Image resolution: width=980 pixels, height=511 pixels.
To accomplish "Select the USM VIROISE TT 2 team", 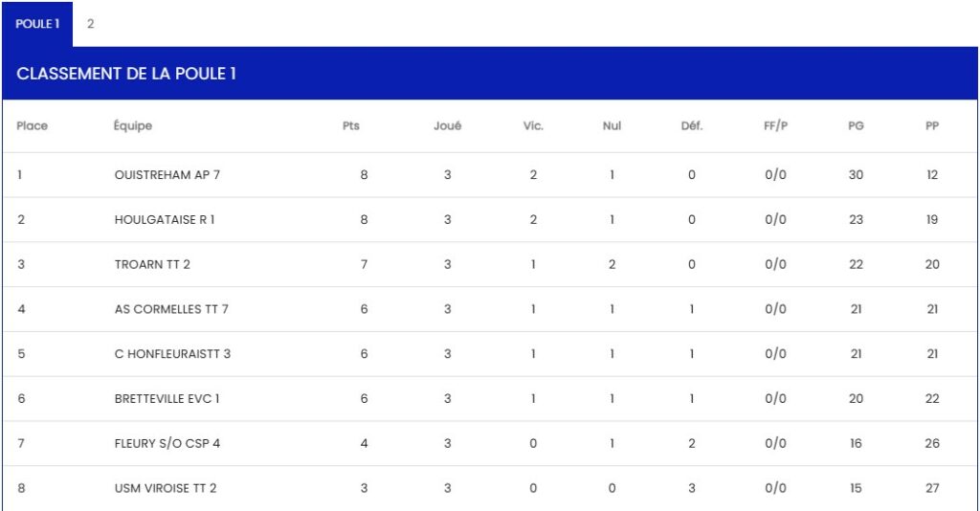I will point(165,488).
